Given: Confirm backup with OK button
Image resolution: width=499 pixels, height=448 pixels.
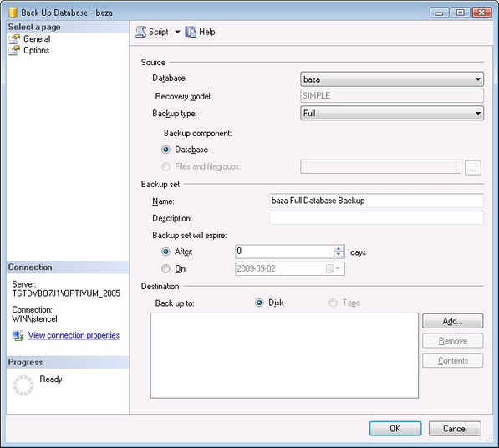Looking at the screenshot, I should tap(395, 429).
